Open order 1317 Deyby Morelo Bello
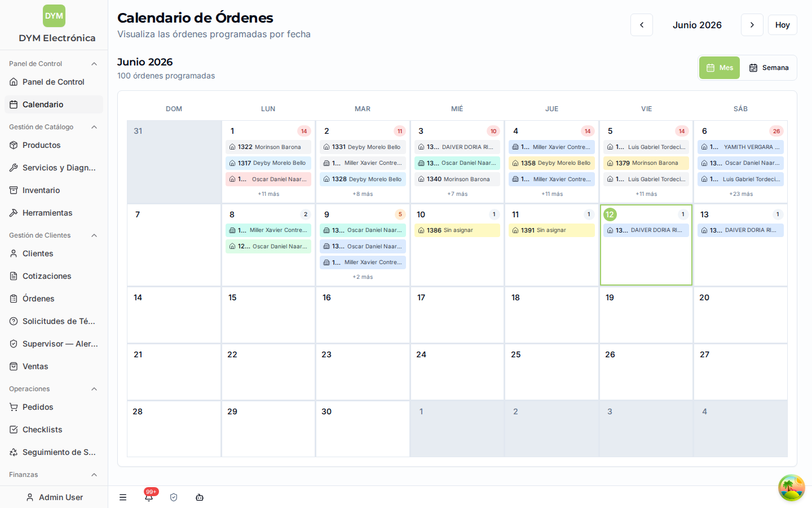 [268, 163]
